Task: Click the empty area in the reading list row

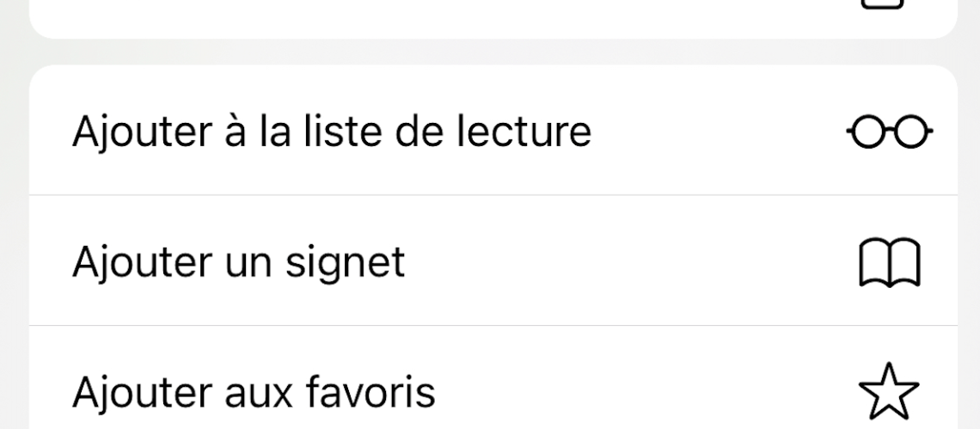Action: pos(719,132)
